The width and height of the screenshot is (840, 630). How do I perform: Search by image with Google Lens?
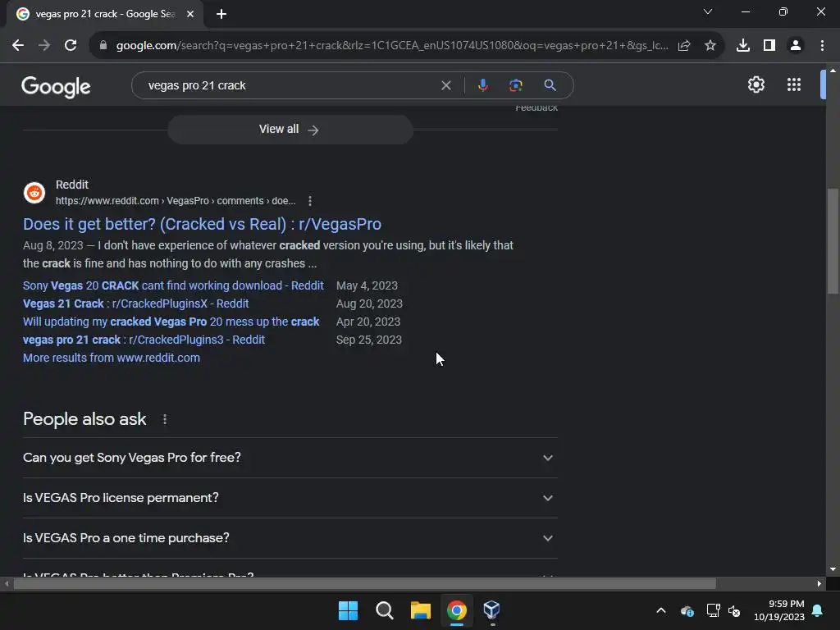pos(516,85)
